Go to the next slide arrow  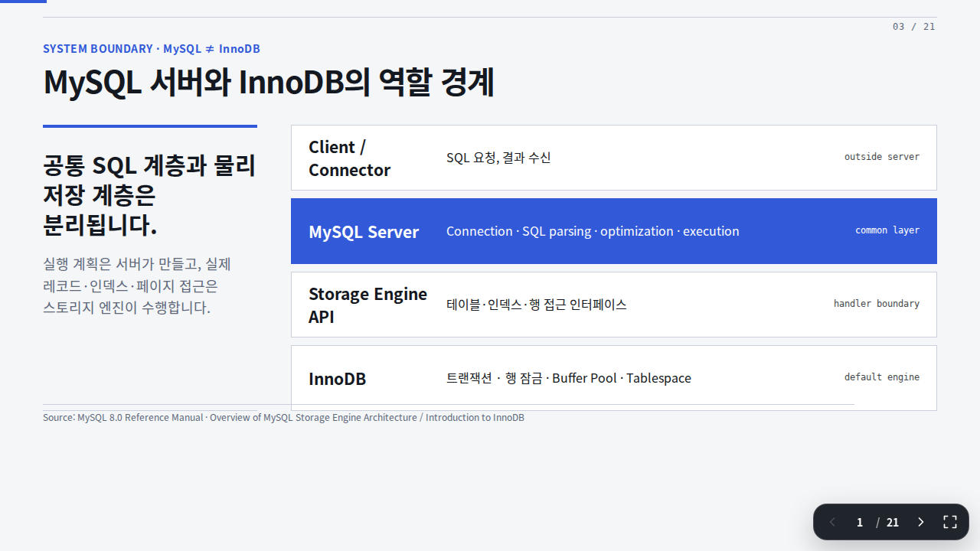[921, 522]
